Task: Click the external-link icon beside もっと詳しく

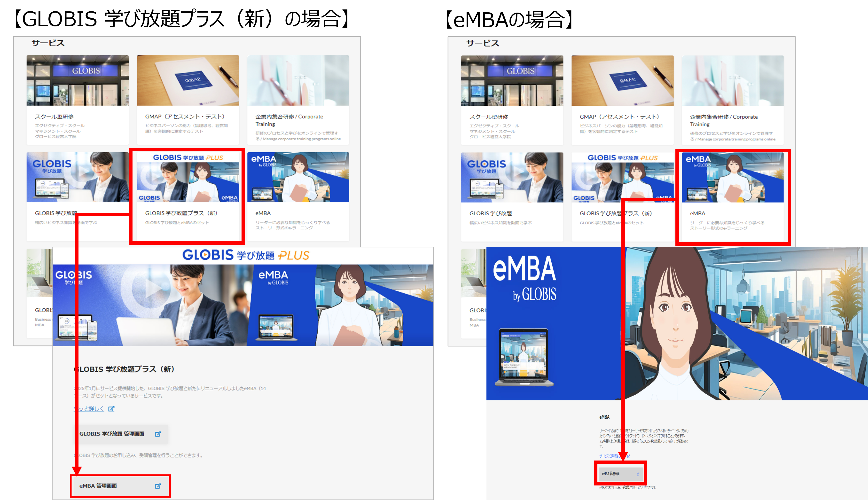Action: click(111, 409)
